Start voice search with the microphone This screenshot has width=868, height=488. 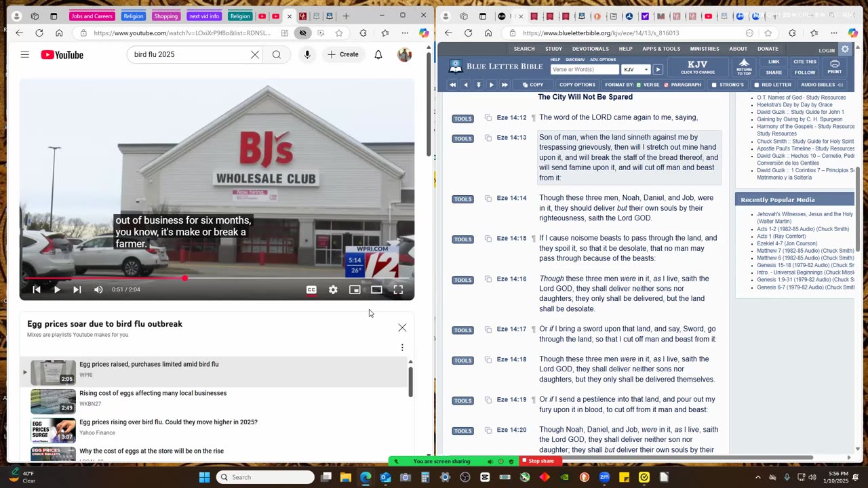pos(307,54)
